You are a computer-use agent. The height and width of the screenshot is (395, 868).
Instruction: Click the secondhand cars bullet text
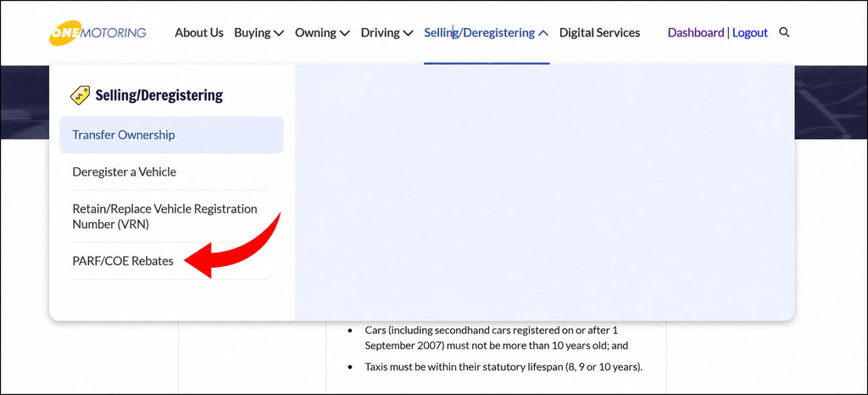[x=497, y=338]
